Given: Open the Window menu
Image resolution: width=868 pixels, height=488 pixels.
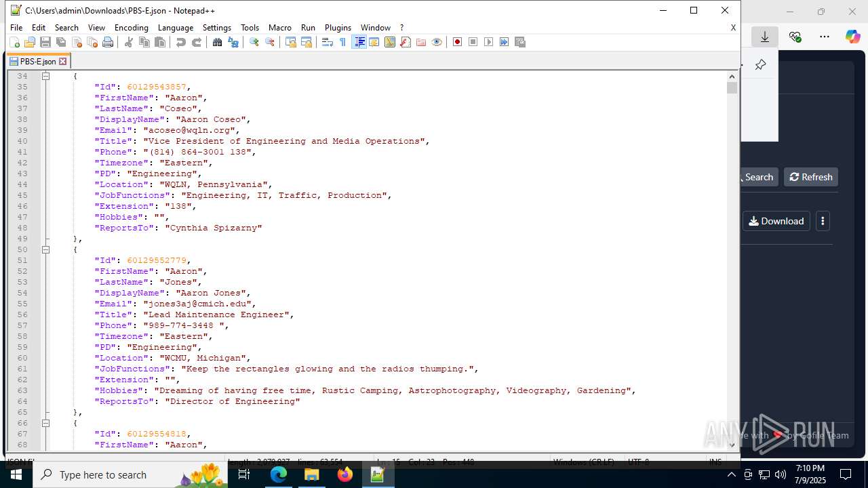Looking at the screenshot, I should pos(375,28).
